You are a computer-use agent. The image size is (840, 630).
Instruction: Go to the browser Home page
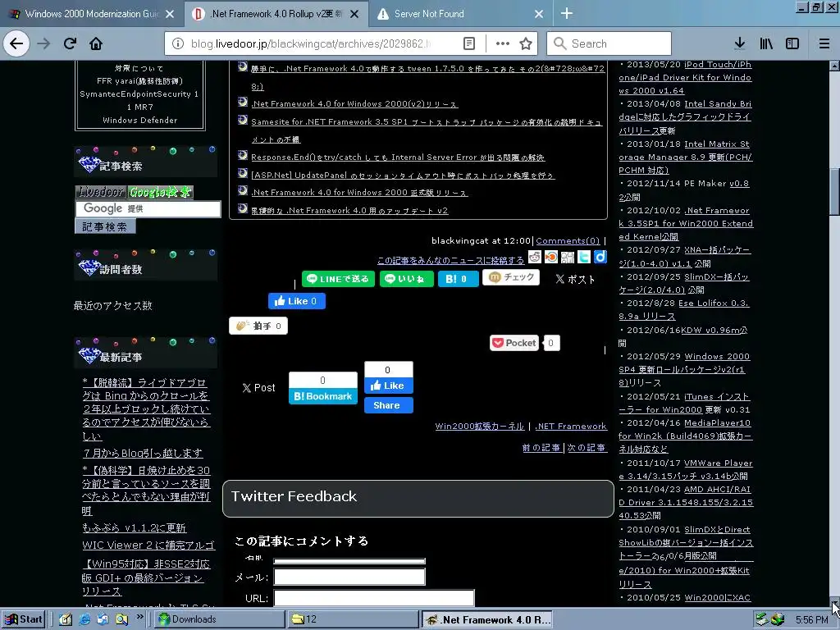(96, 43)
